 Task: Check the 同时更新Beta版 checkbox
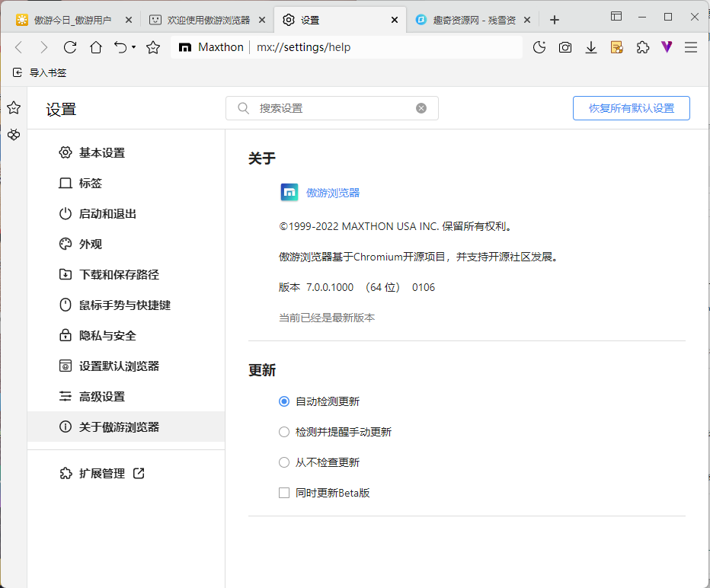pyautogui.click(x=283, y=493)
